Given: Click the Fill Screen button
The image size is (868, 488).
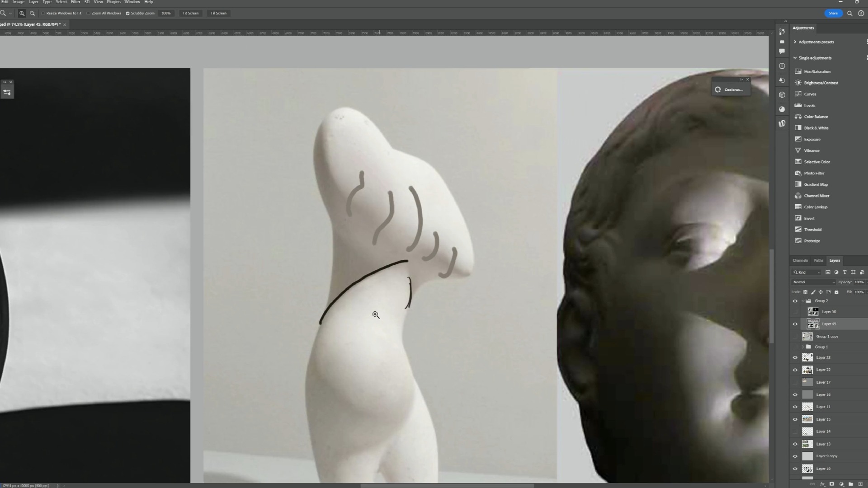Looking at the screenshot, I should click(x=219, y=13).
